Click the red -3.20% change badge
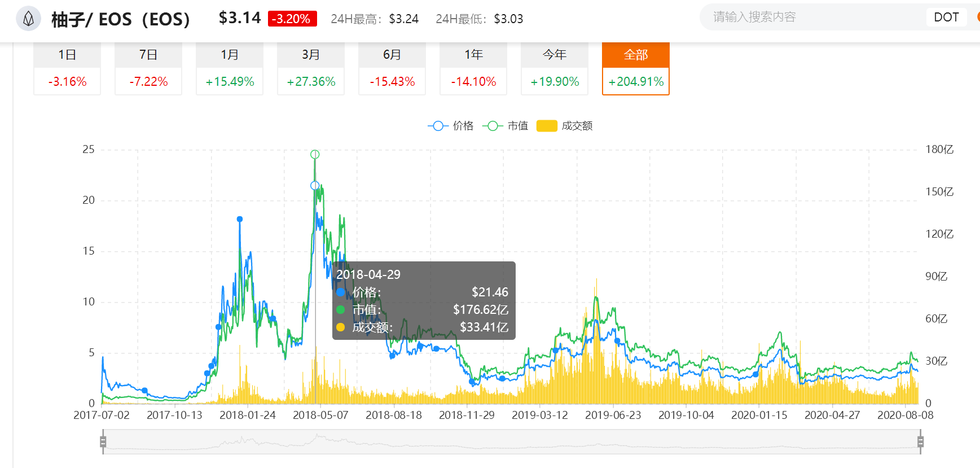This screenshot has height=468, width=980. point(292,18)
